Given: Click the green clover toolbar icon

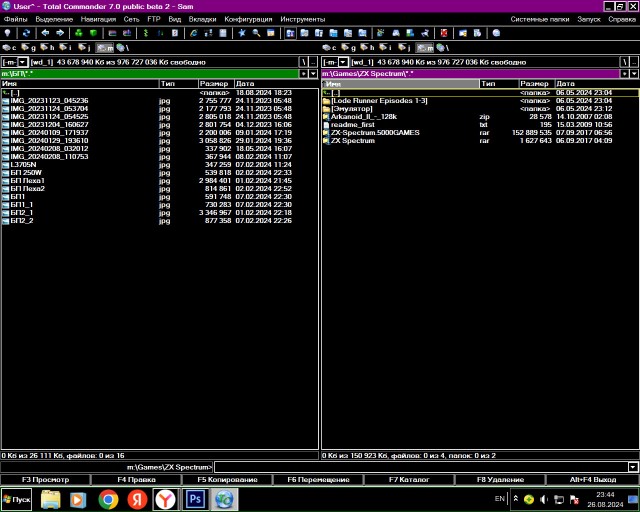Looking at the screenshot, I should point(79,33).
